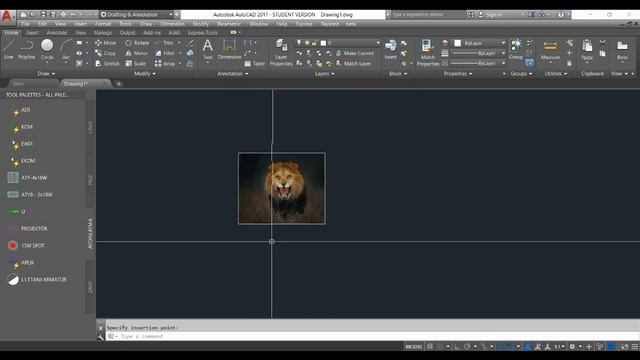640x360 pixels.
Task: Click the Fillet tool
Action: [165, 53]
